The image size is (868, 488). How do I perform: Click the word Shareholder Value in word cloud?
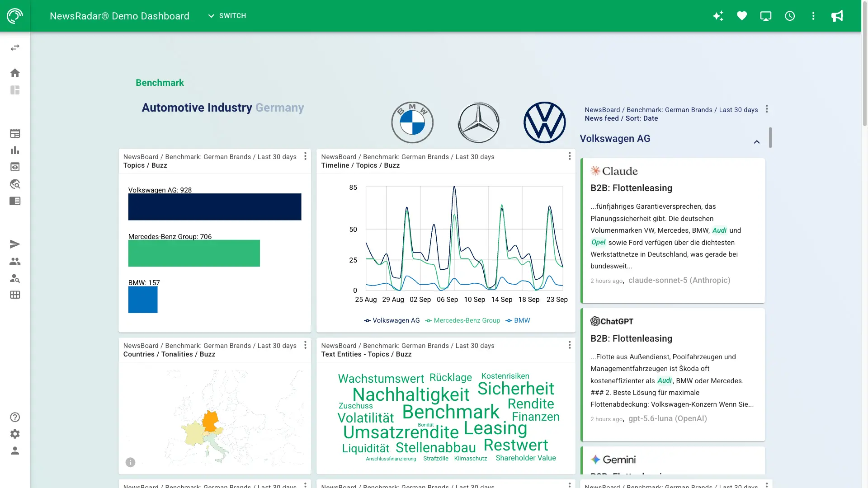pyautogui.click(x=526, y=458)
